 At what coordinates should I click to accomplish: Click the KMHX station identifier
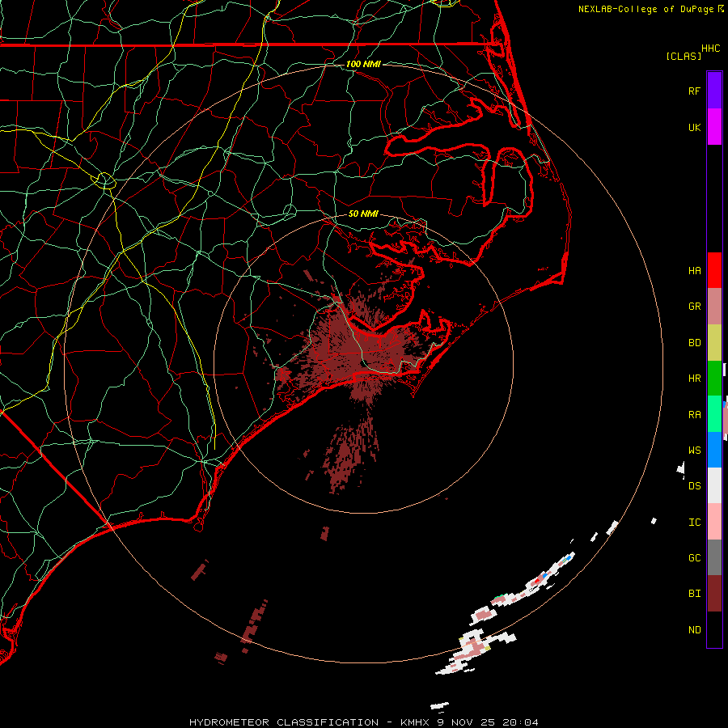tap(416, 722)
